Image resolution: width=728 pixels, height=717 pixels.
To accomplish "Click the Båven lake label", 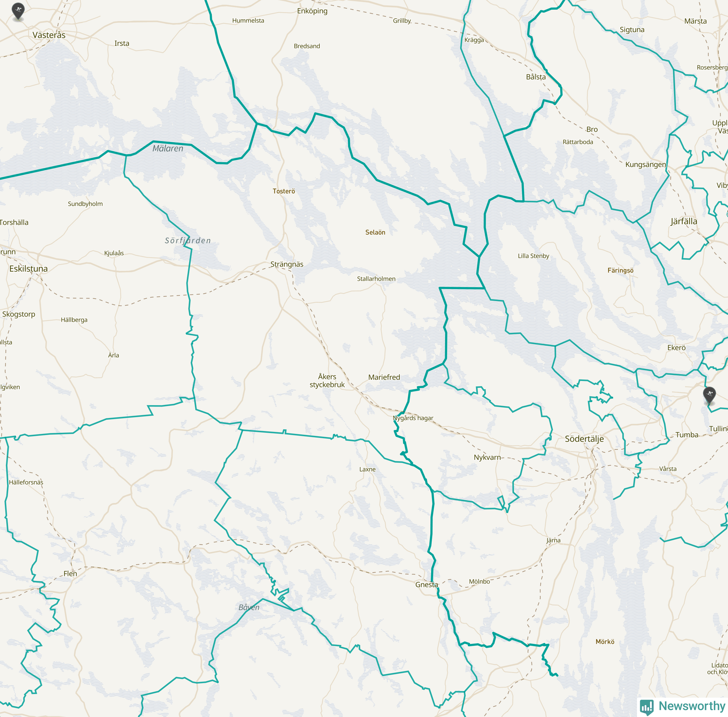I will click(x=249, y=607).
